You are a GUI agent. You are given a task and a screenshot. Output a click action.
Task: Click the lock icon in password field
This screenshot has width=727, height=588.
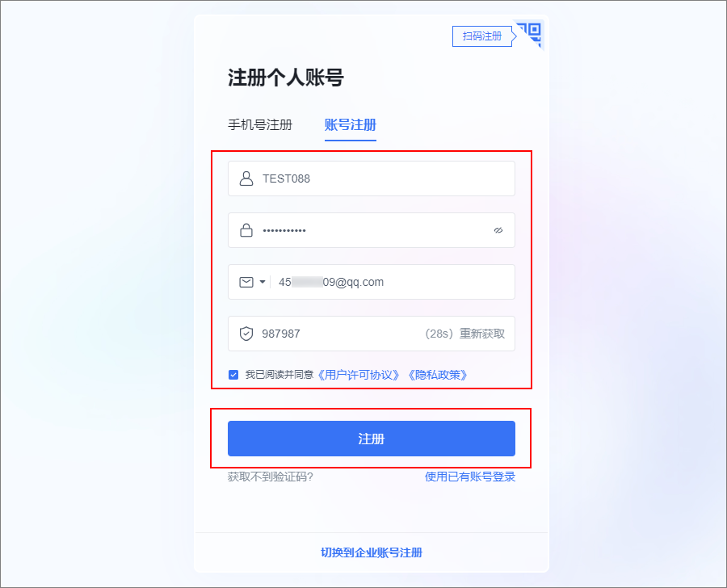pyautogui.click(x=246, y=230)
